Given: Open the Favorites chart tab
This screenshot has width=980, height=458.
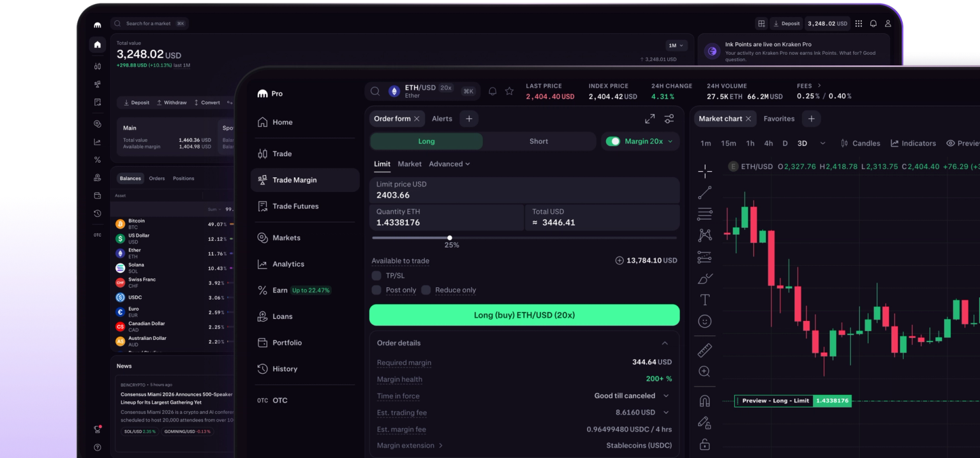Looking at the screenshot, I should 779,119.
